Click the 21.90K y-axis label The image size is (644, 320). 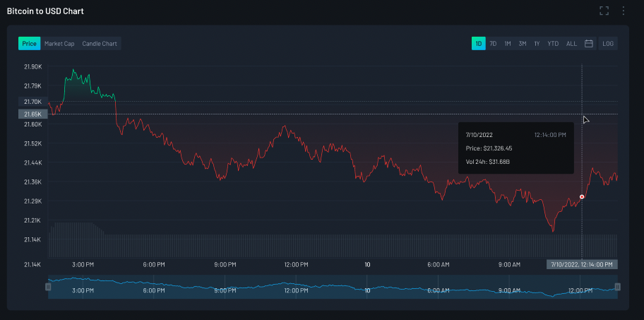[33, 66]
